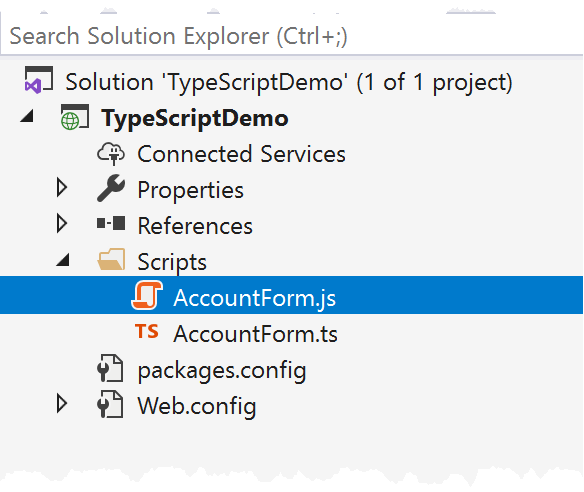Click the packages.config file icon
584x492 pixels.
coord(110,368)
